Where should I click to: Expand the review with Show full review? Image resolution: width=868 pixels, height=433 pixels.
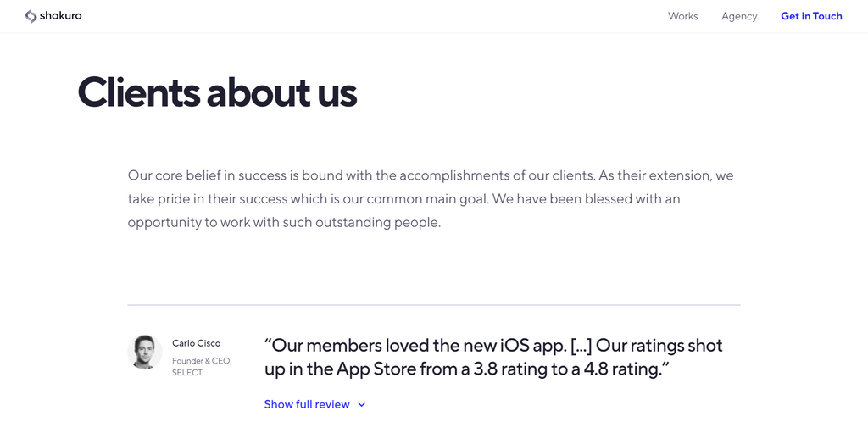point(307,404)
